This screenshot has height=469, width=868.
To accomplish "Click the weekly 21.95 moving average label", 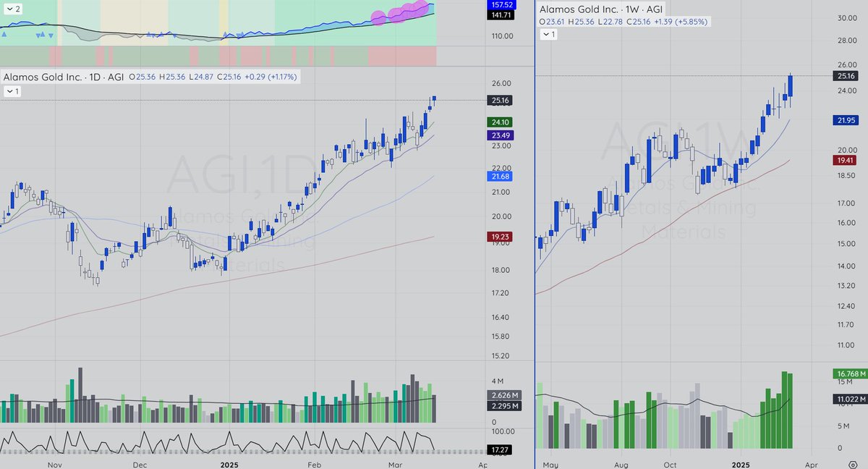I will pos(846,119).
